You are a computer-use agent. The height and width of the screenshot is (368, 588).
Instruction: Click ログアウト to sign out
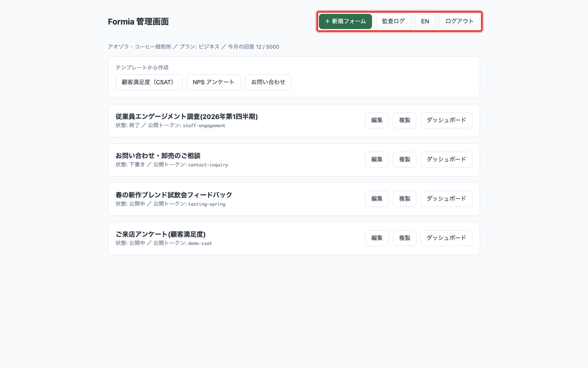pyautogui.click(x=460, y=21)
